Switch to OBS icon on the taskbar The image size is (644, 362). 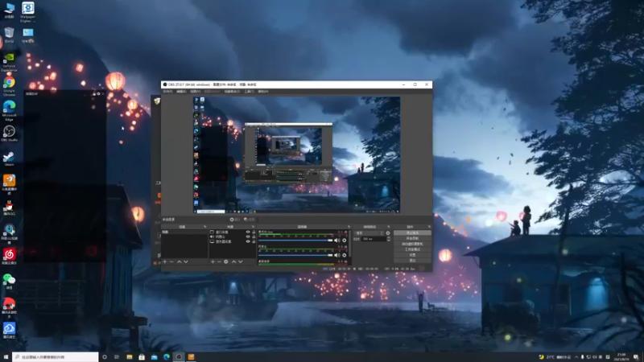click(x=179, y=357)
